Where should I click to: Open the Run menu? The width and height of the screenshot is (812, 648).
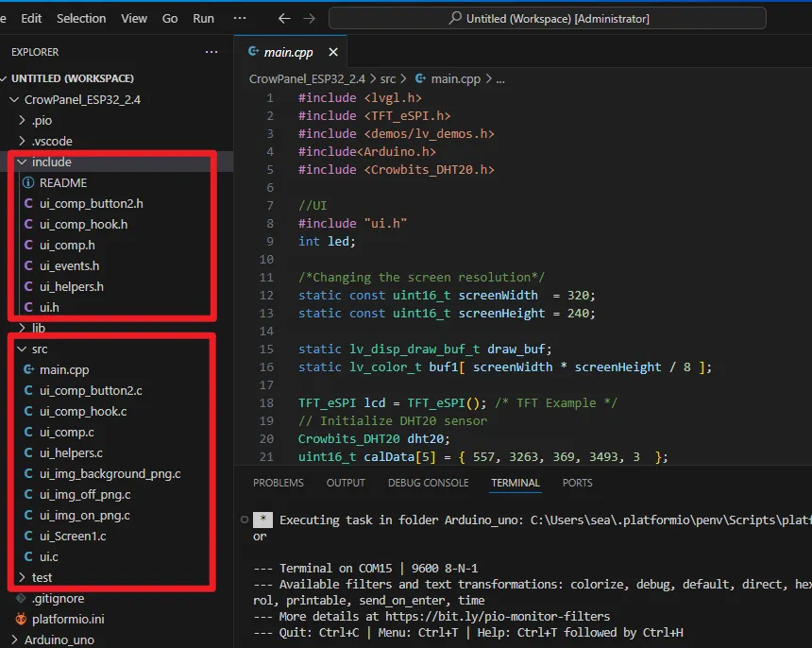coord(203,19)
